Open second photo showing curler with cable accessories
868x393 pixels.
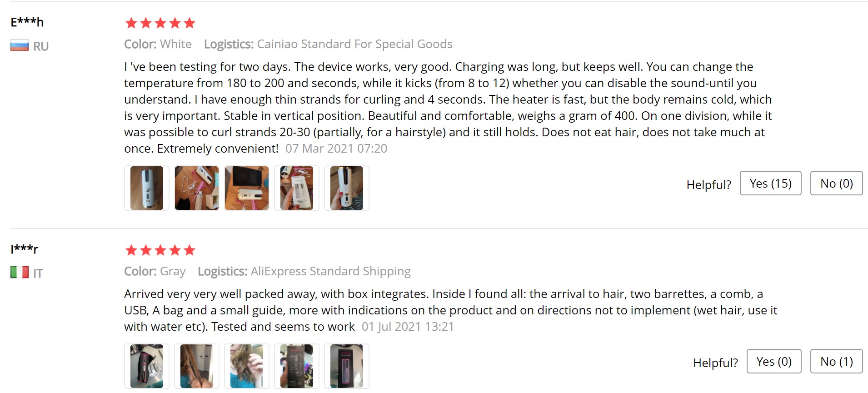click(x=197, y=188)
